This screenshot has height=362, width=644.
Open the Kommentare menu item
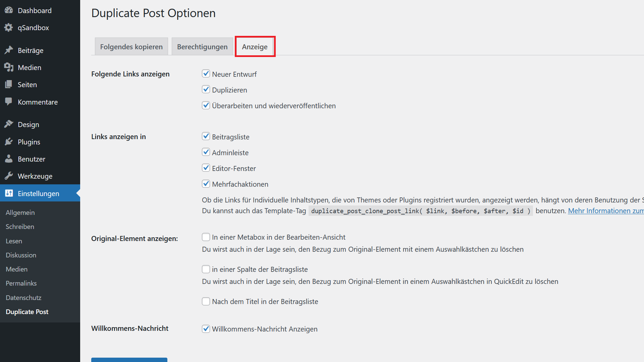[x=40, y=102]
